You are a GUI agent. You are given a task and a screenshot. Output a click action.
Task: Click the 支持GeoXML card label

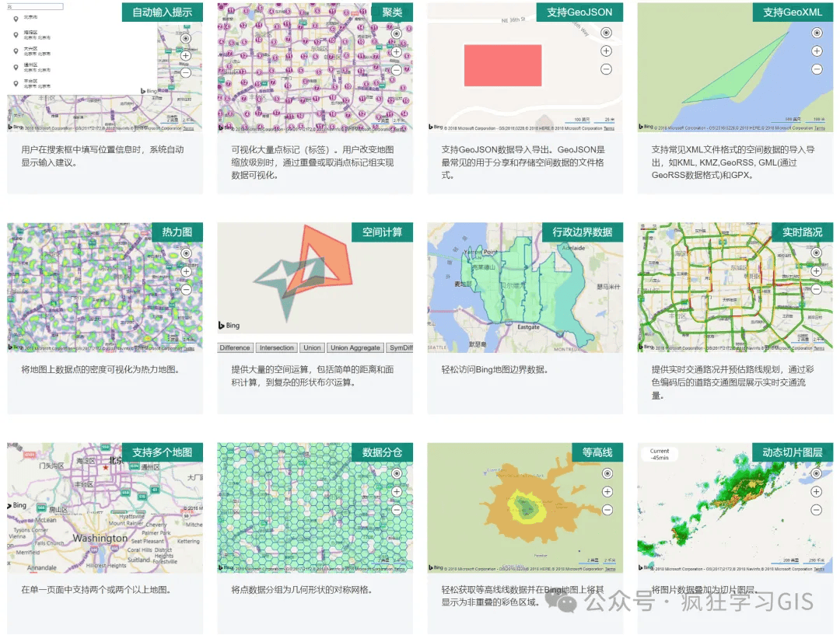[793, 12]
